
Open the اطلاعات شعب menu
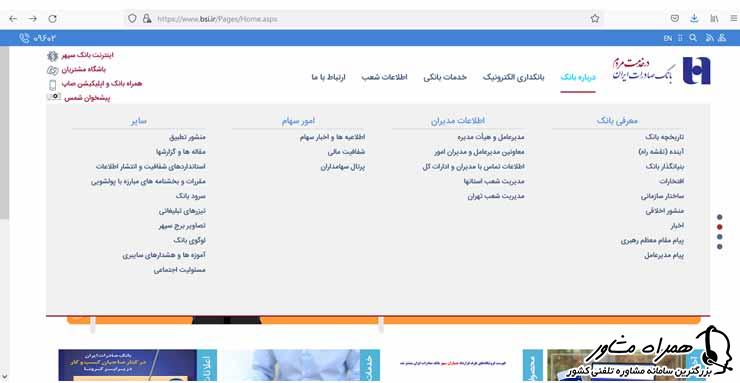point(385,77)
